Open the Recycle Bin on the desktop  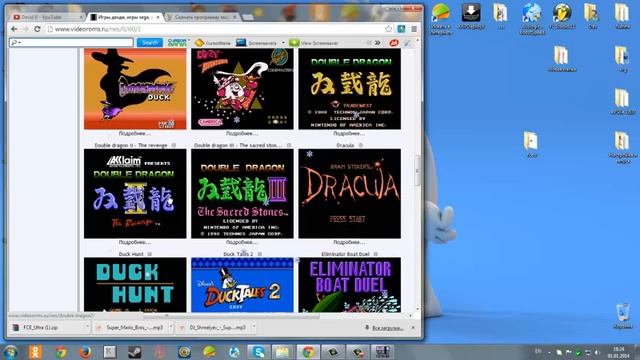click(x=623, y=317)
